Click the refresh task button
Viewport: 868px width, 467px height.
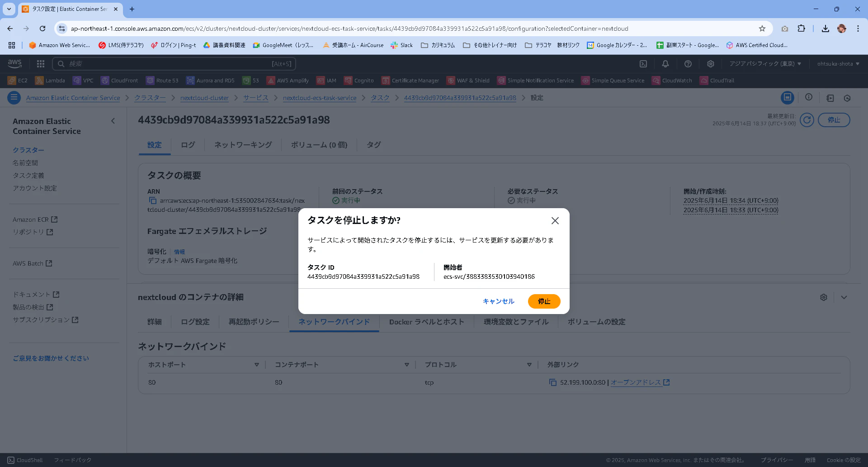click(x=807, y=120)
